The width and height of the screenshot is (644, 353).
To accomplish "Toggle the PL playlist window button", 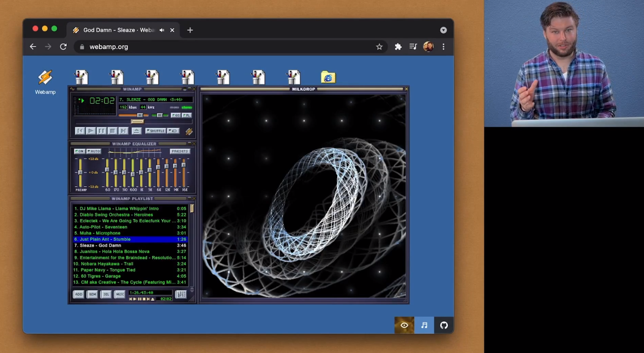I will click(x=187, y=115).
